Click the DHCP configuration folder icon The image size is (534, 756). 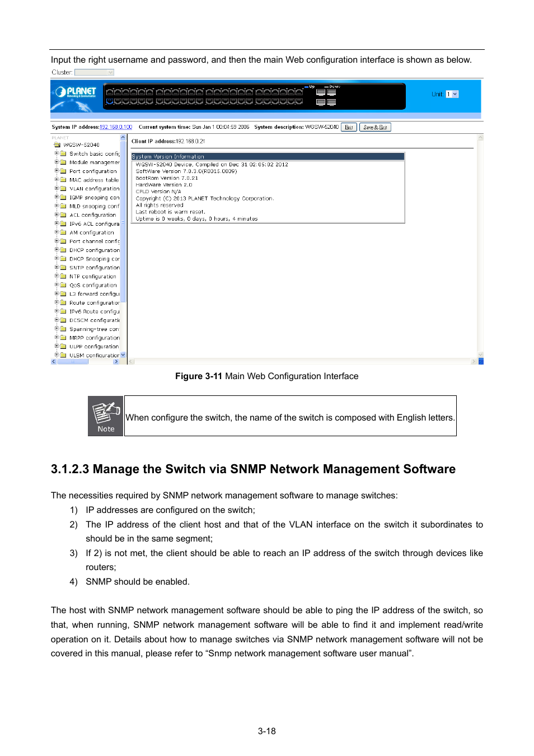coord(63,250)
